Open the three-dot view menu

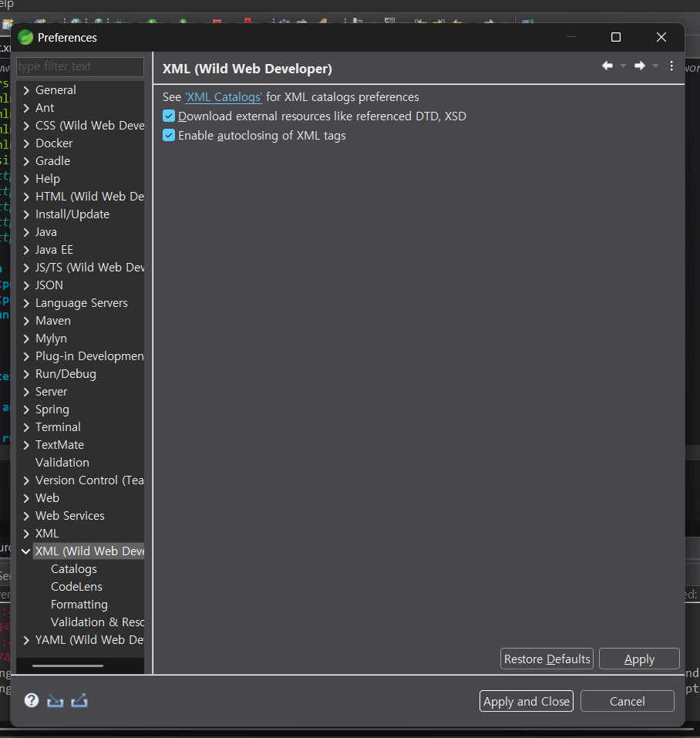click(x=671, y=66)
